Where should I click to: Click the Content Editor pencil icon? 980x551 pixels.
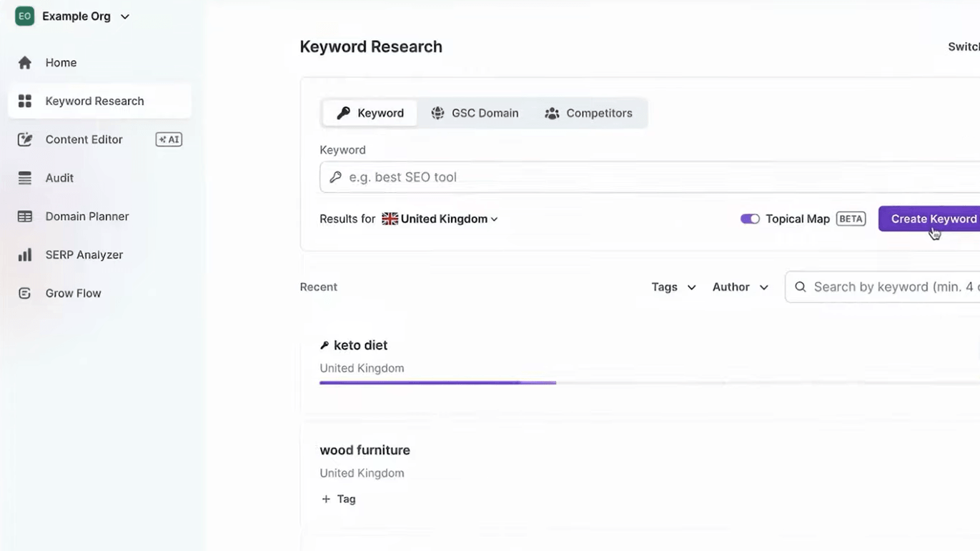(x=25, y=139)
